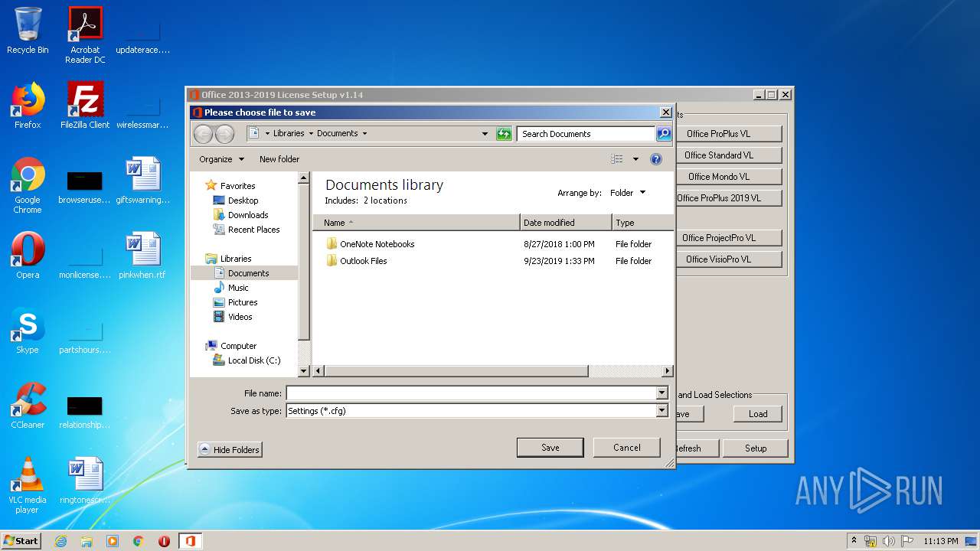
Task: Click the Back arrow in save dialog
Action: pos(203,134)
